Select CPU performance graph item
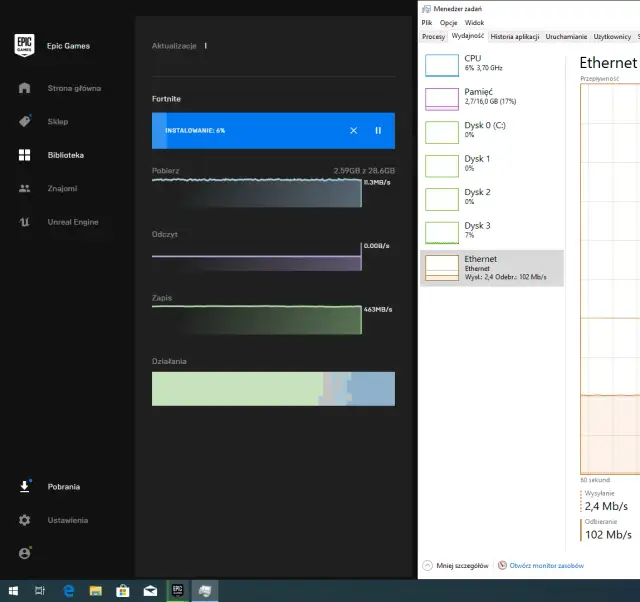This screenshot has width=640, height=602. point(492,64)
